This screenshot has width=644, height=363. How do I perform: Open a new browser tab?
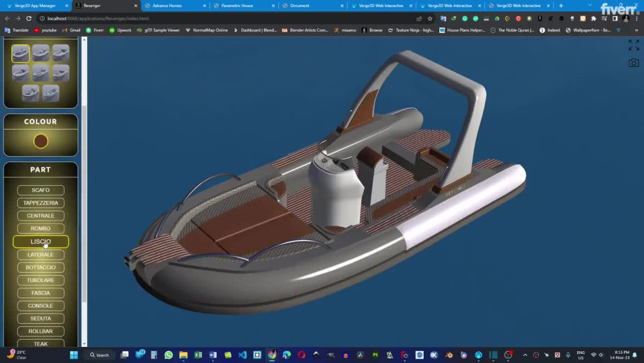click(561, 6)
